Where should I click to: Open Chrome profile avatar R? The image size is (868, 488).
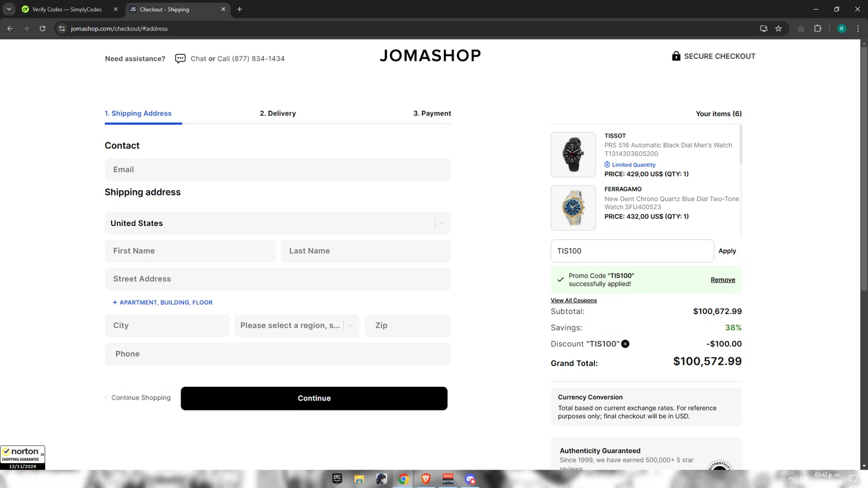(x=841, y=28)
